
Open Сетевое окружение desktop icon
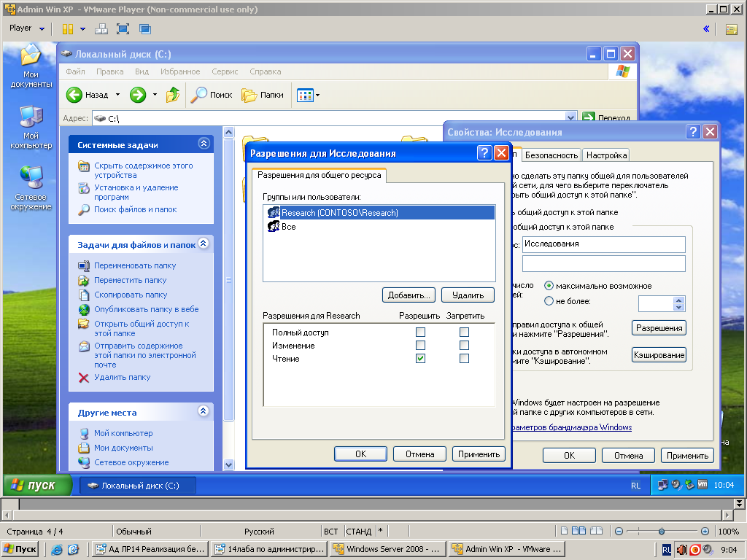click(31, 189)
